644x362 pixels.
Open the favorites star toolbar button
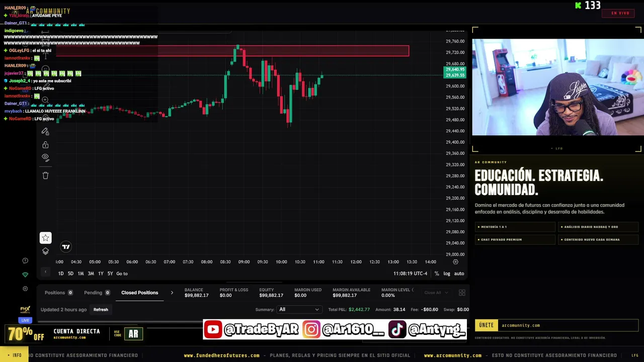click(x=45, y=238)
